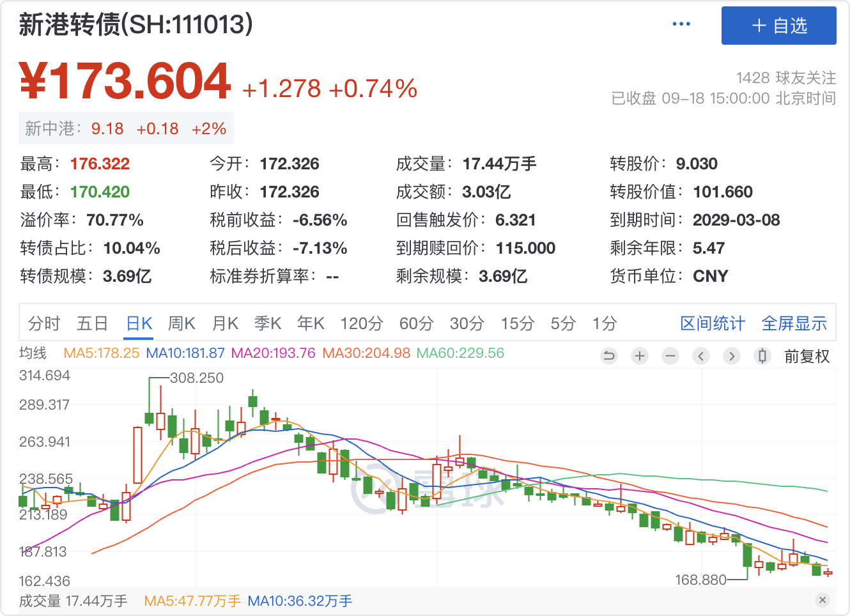Toggle the MA60 moving average line label
850x616 pixels.
coord(460,353)
